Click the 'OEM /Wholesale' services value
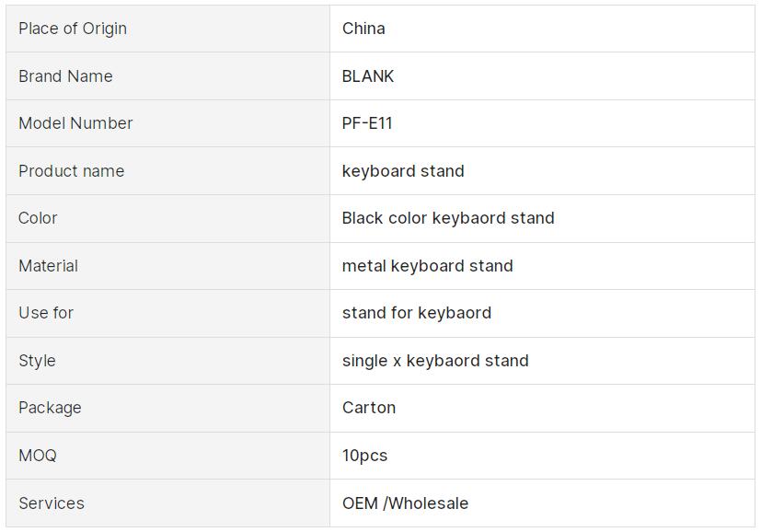 405,503
